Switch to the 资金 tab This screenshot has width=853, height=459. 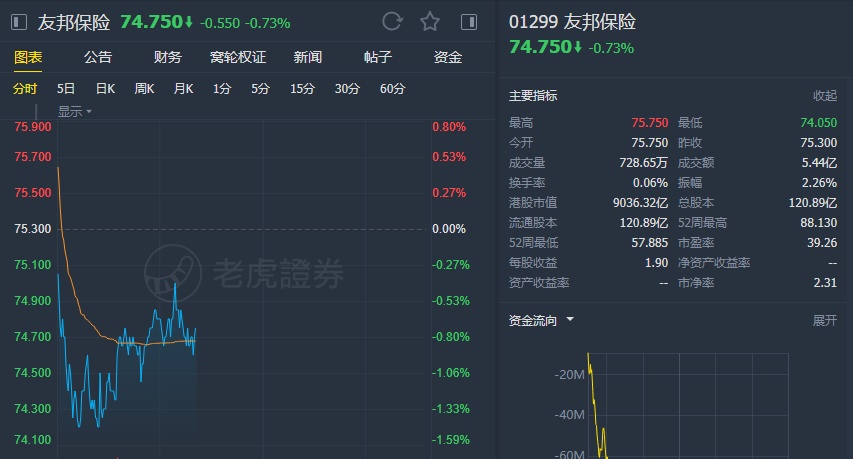[x=448, y=57]
